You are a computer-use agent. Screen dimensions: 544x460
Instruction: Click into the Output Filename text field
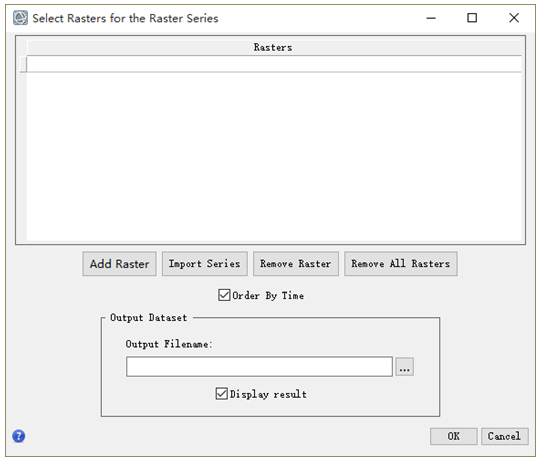pos(259,367)
